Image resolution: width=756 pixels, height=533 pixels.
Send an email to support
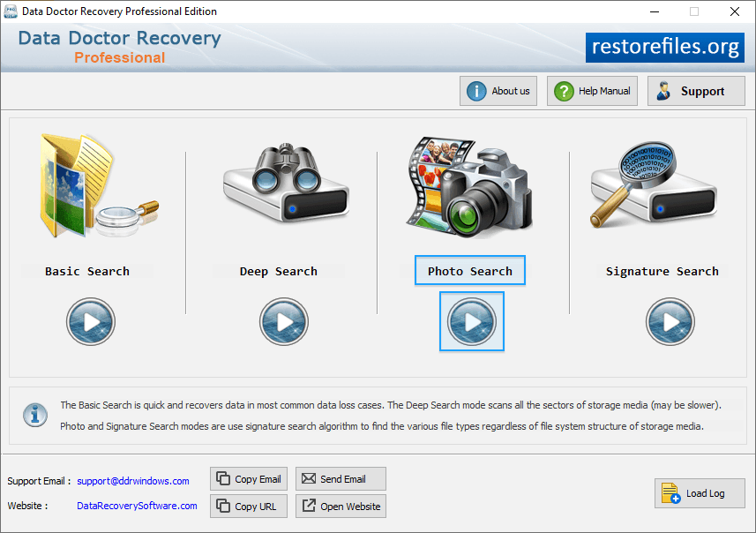click(x=341, y=479)
